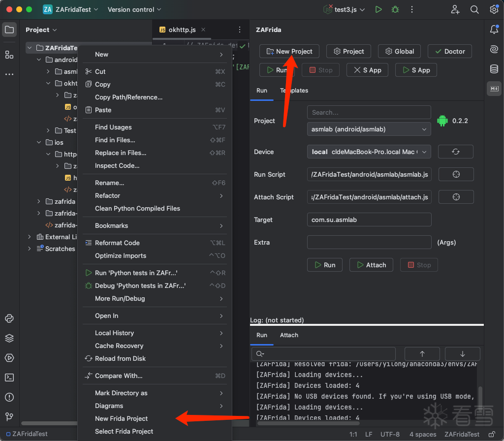Select New Frida Project menu entry
This screenshot has width=504, height=441.
click(x=122, y=418)
